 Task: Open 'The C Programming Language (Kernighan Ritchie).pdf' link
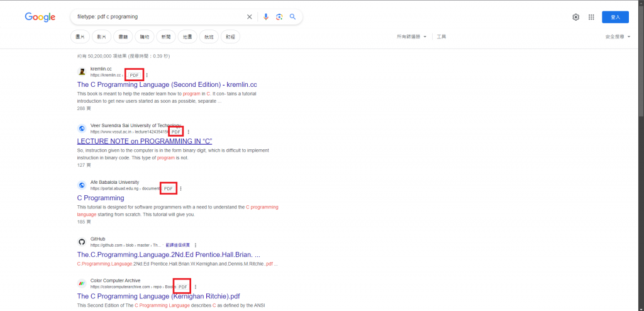pyautogui.click(x=158, y=296)
